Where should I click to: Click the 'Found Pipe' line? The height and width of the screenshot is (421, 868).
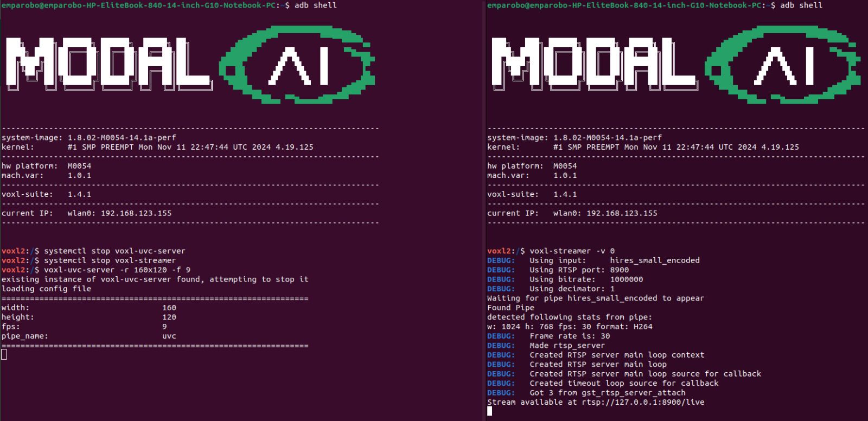(x=510, y=308)
